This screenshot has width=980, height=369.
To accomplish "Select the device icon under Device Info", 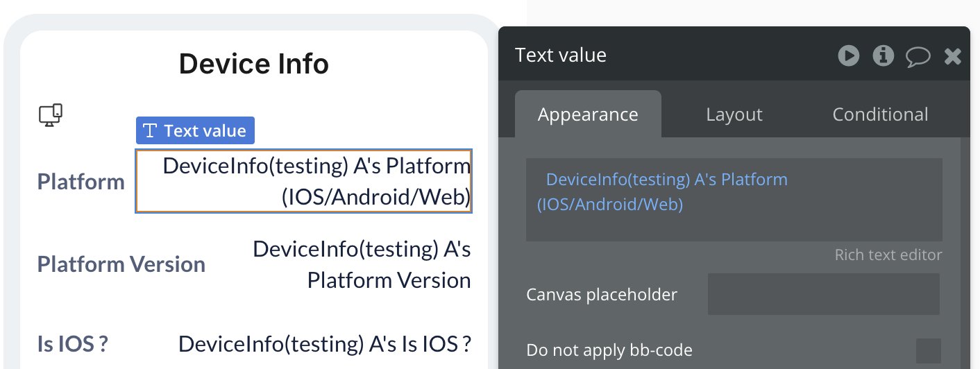I will click(50, 115).
